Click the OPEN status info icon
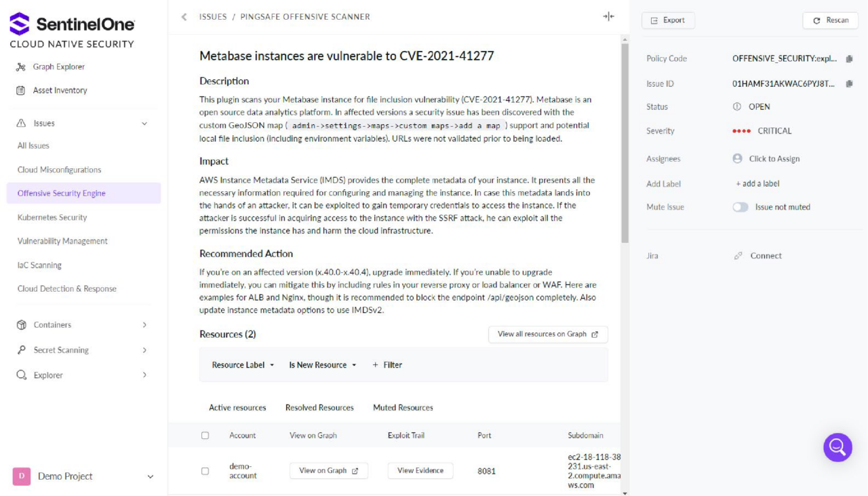Viewport: 868px width, 496px height. coord(737,107)
